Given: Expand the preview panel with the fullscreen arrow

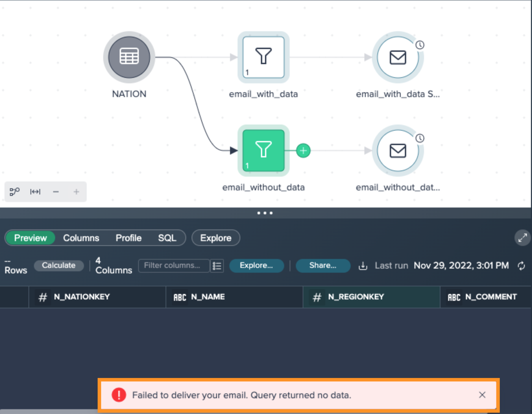Looking at the screenshot, I should pyautogui.click(x=522, y=238).
